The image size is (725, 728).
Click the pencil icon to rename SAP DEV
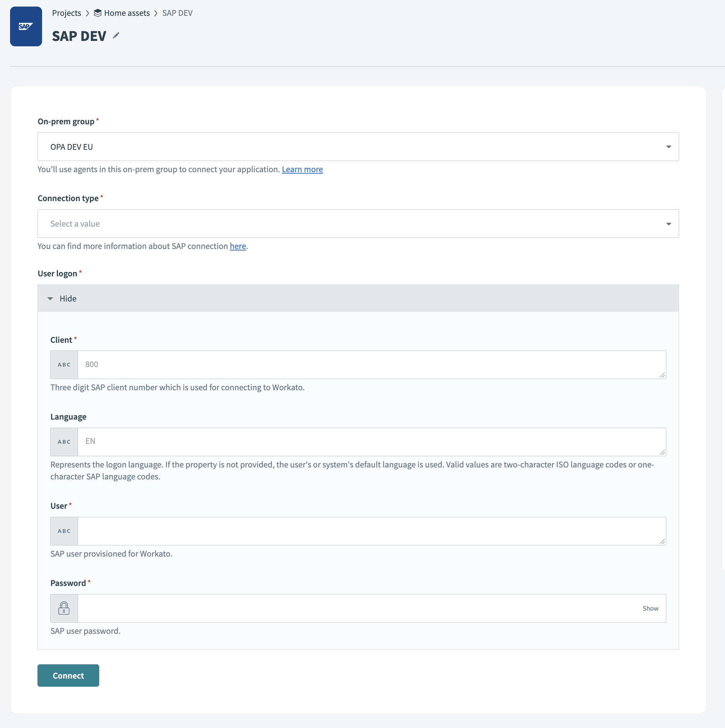116,36
